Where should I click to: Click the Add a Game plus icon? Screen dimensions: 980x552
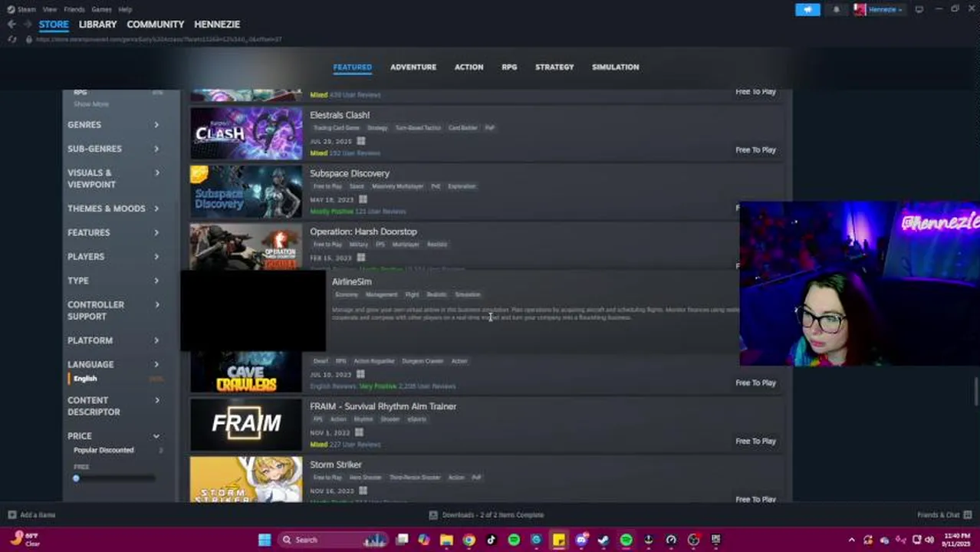(12, 515)
